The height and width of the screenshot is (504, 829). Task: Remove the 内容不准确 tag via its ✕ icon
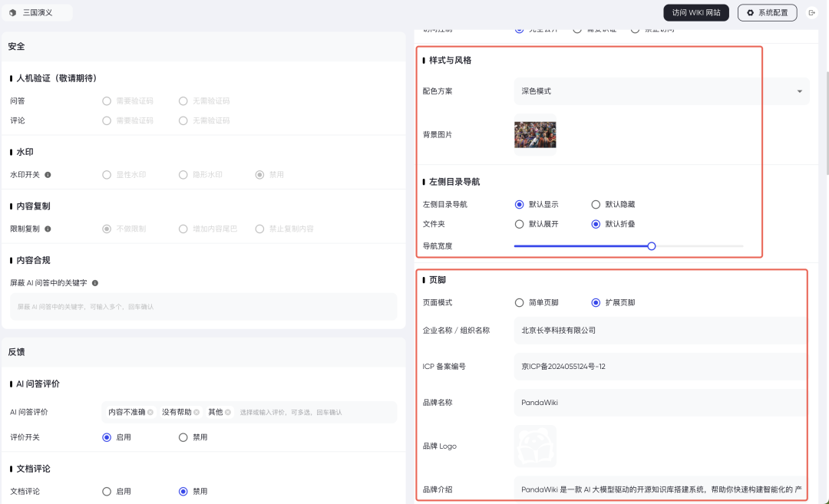pos(150,411)
